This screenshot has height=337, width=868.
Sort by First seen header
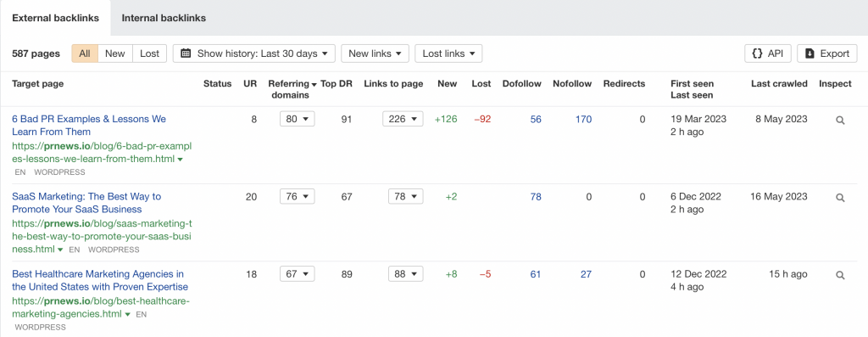pos(692,84)
